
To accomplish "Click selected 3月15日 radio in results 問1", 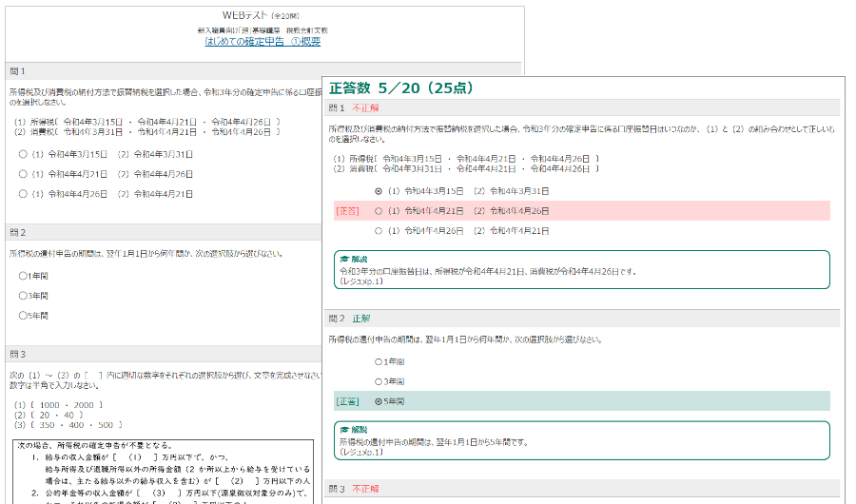I will [x=379, y=191].
